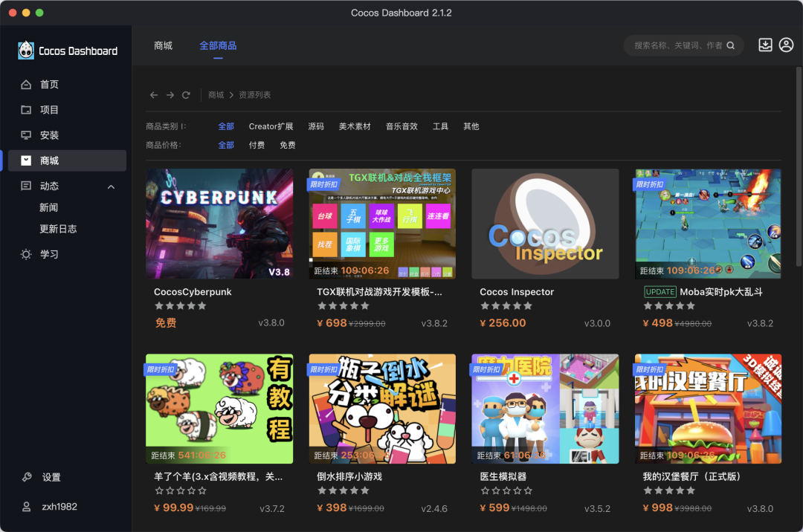Go forward with the right arrow
The width and height of the screenshot is (803, 532).
click(x=170, y=95)
